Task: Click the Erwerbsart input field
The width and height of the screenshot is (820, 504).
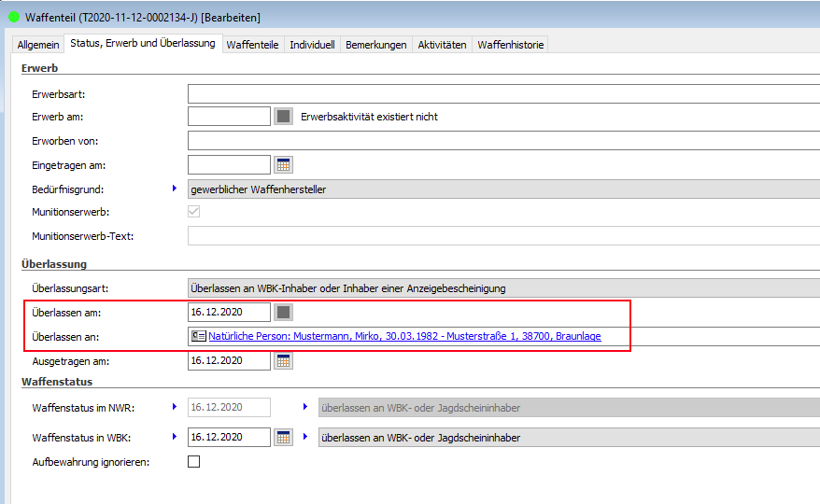Action: (x=502, y=93)
